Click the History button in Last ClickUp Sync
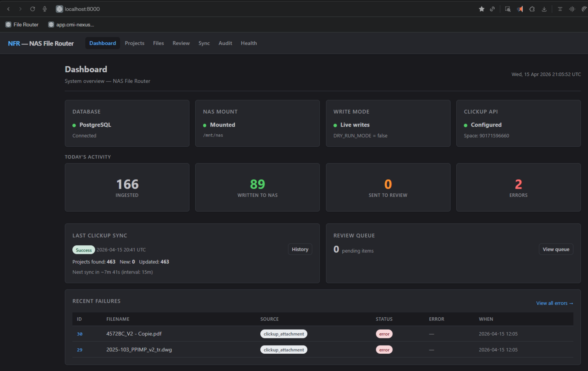The height and width of the screenshot is (371, 588). [x=300, y=249]
